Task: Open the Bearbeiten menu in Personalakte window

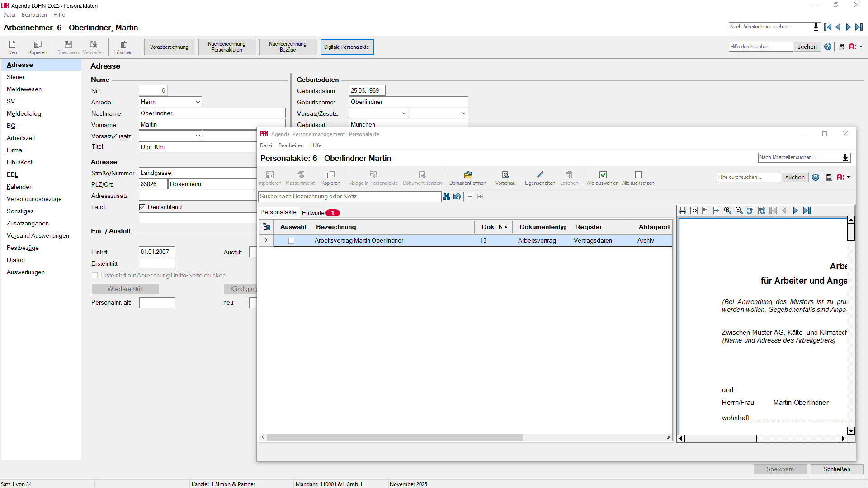Action: pos(291,145)
